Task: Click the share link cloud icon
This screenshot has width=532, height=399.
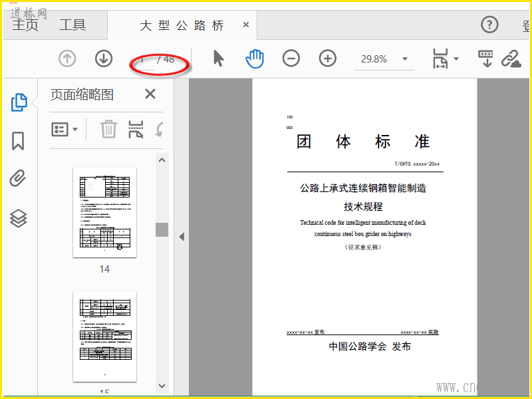Action: tap(511, 59)
